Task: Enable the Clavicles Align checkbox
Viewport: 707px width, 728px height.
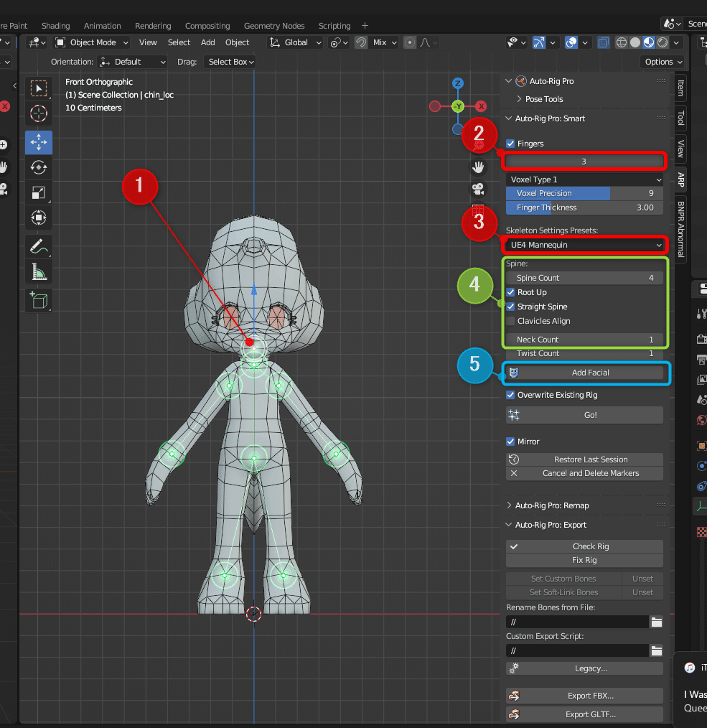Action: point(510,321)
